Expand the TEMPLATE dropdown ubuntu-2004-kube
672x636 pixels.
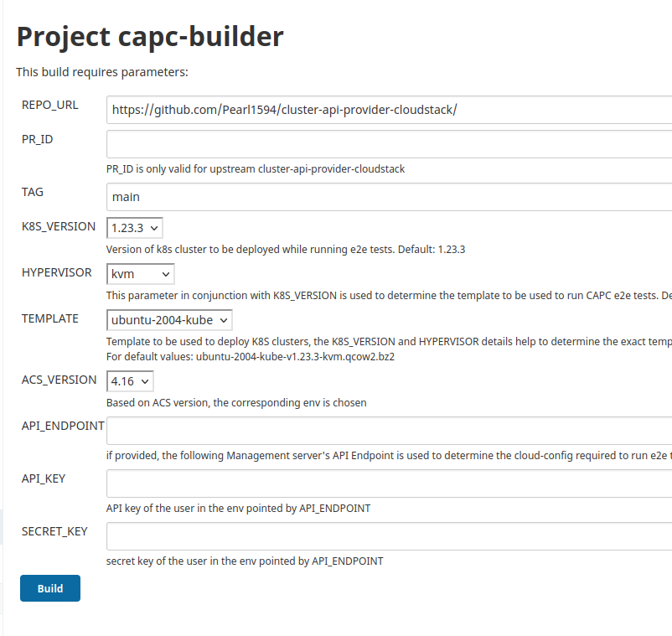[x=169, y=320]
